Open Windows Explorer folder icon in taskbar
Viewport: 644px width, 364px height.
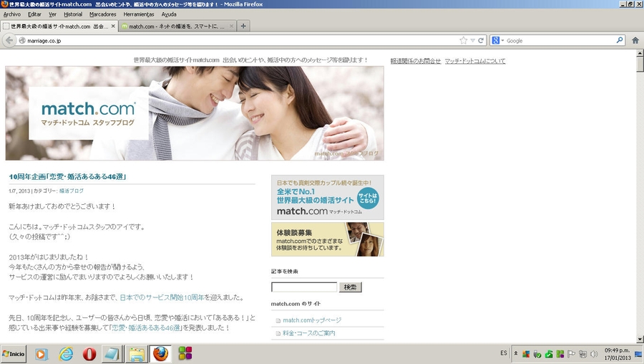[x=136, y=354]
